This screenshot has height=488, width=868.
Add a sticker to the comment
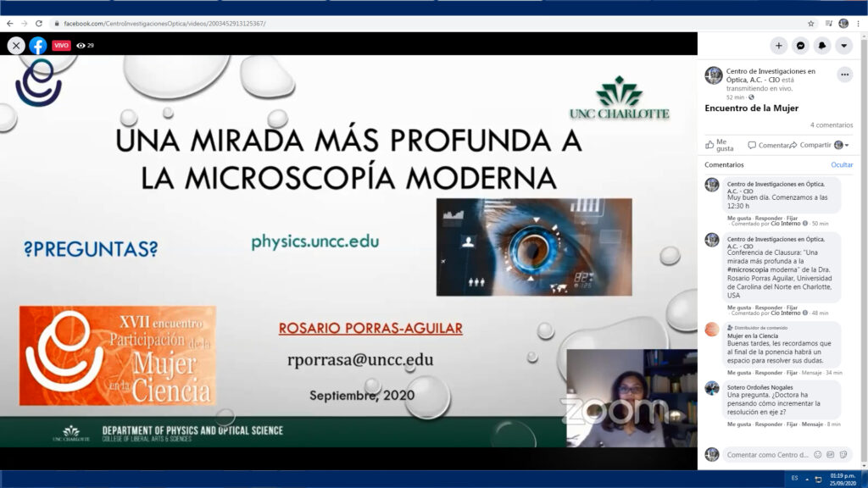click(843, 454)
